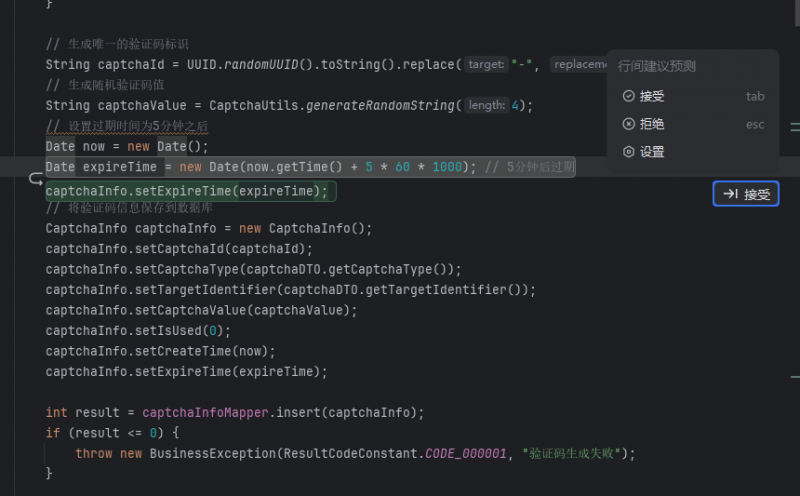Click the comment '生成随机验证码值'

click(116, 85)
